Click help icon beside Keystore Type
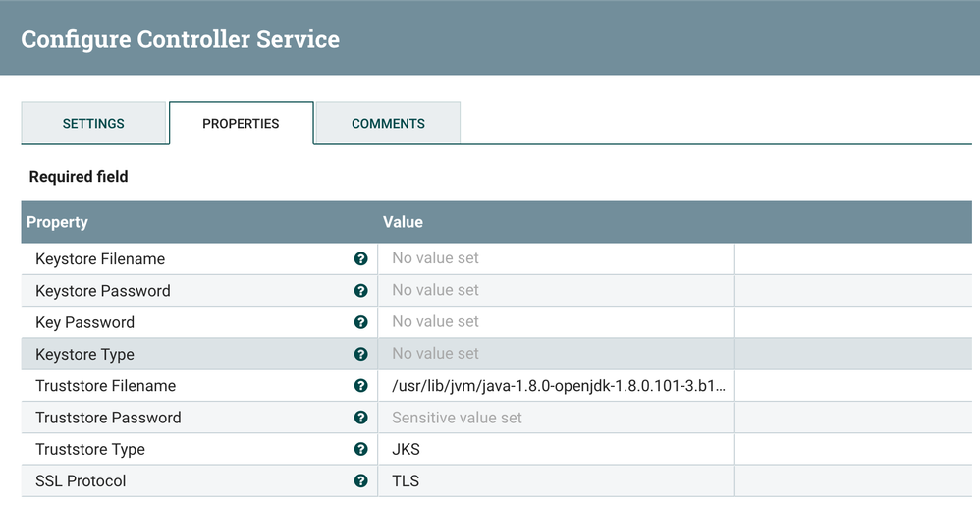The width and height of the screenshot is (980, 505). pyautogui.click(x=360, y=355)
